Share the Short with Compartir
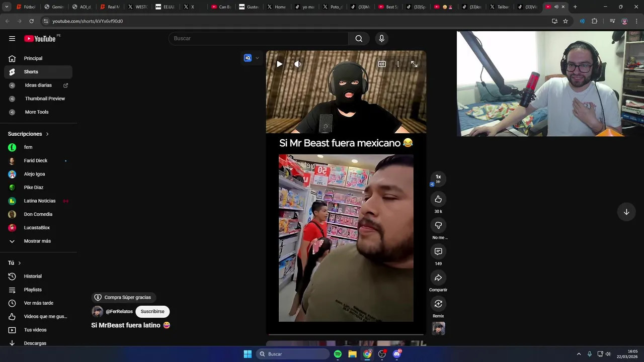The height and width of the screenshot is (362, 644). pos(438,278)
